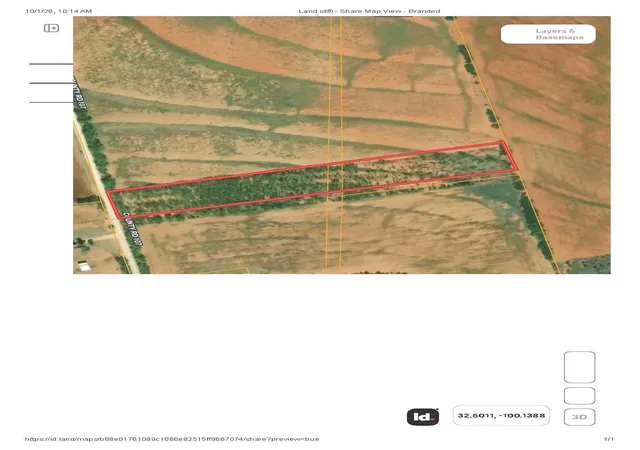Viewport: 640px width, 450px height.
Task: Click the tall blank zoom control box
Action: [579, 367]
